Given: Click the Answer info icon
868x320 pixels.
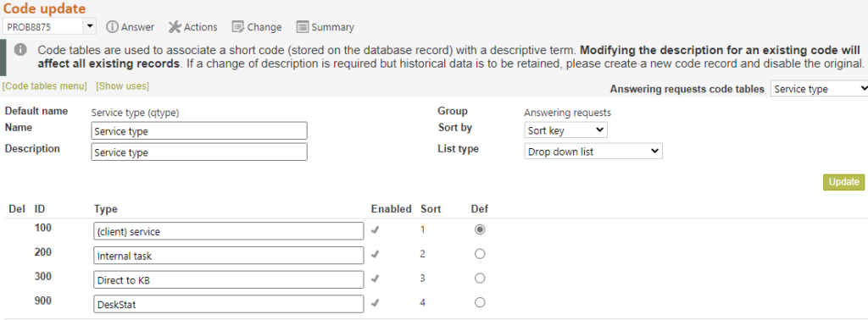Looking at the screenshot, I should point(113,26).
